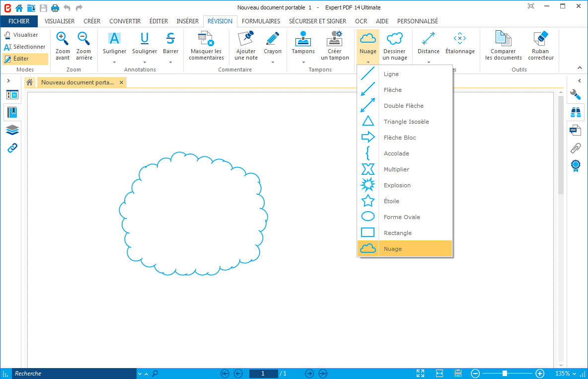Select the Ruban correcteur tool

pyautogui.click(x=540, y=39)
